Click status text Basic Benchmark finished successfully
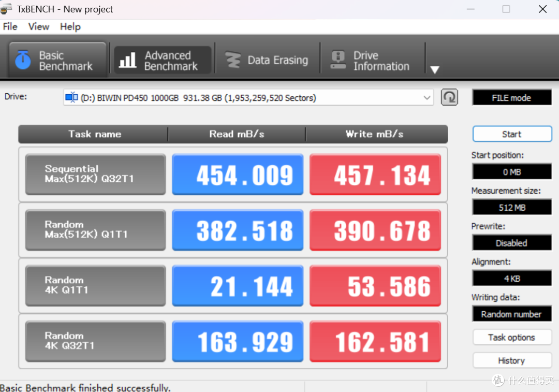Screen dimensions: 559x392 click(x=85, y=387)
